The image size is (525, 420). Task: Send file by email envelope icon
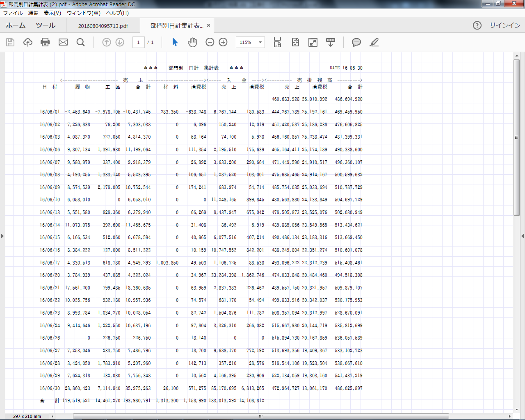pos(63,42)
